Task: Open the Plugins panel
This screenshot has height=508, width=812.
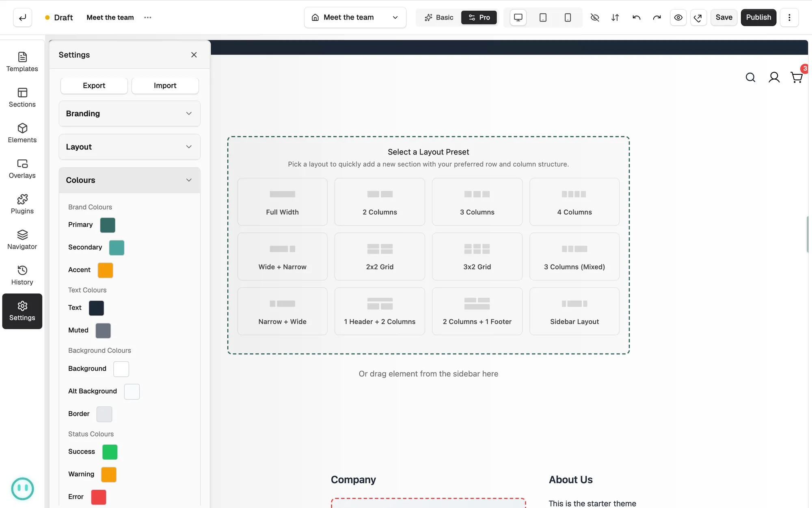Action: [22, 204]
